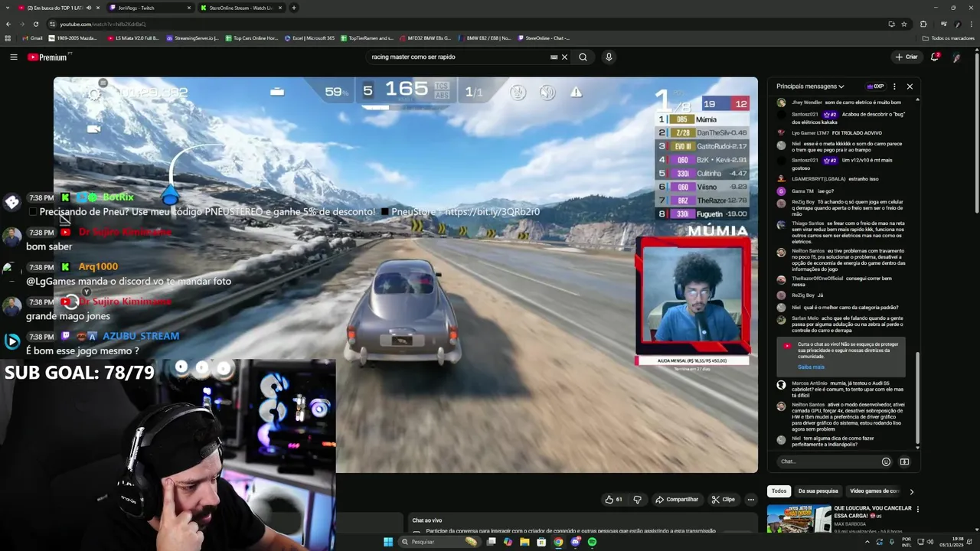The image size is (980, 551).
Task: Open the Gmail bookmark
Action: click(x=33, y=38)
